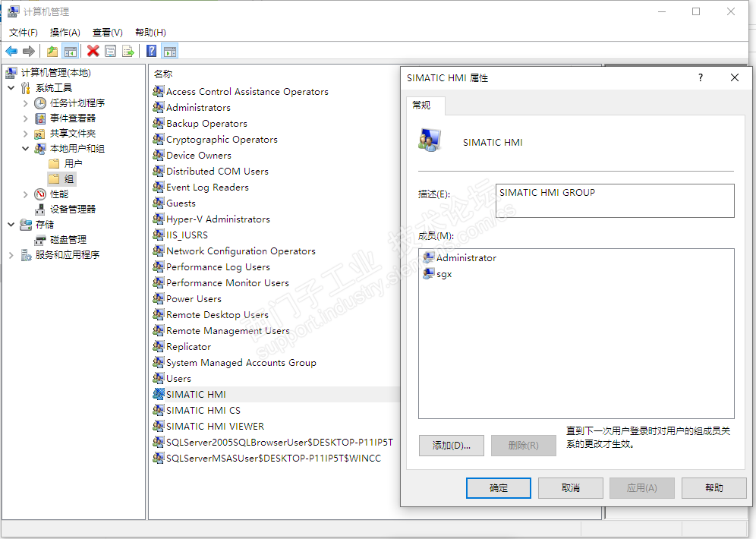The width and height of the screenshot is (756, 539).
Task: Click the SIMATIC HMI CS group icon
Action: coord(159,410)
